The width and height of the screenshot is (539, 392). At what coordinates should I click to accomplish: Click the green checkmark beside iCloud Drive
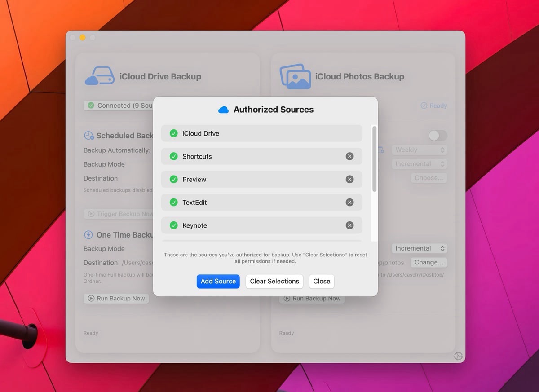click(x=173, y=133)
